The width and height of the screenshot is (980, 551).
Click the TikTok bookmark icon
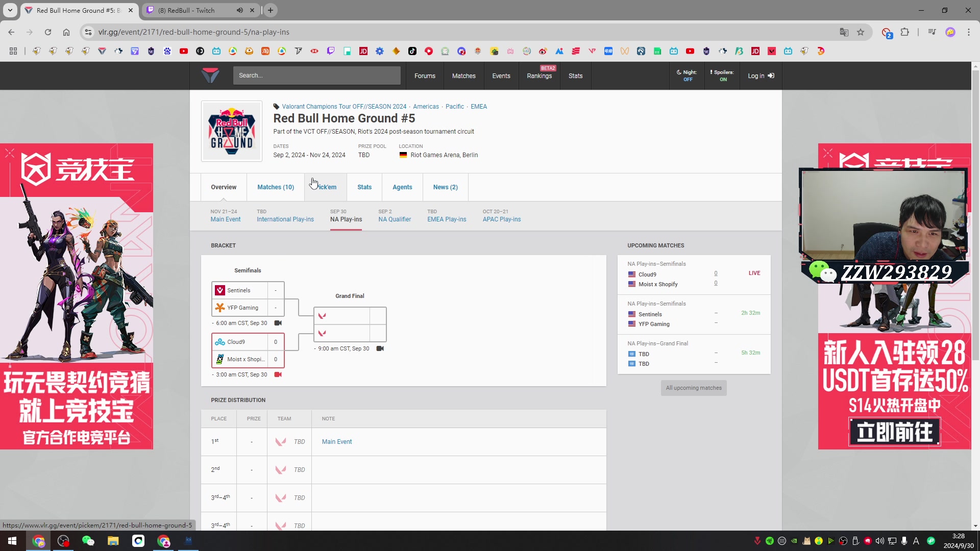click(412, 51)
